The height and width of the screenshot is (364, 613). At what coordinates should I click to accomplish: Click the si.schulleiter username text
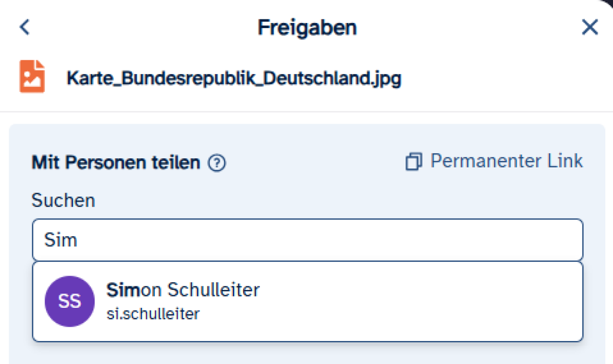click(153, 314)
